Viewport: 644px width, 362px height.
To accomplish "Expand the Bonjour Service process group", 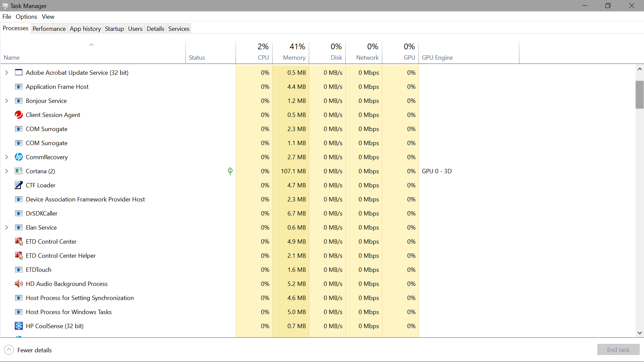I will 6,101.
